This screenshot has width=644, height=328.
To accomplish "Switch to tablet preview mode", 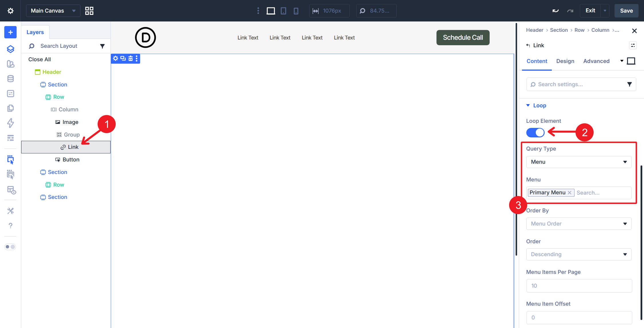I will click(x=283, y=11).
